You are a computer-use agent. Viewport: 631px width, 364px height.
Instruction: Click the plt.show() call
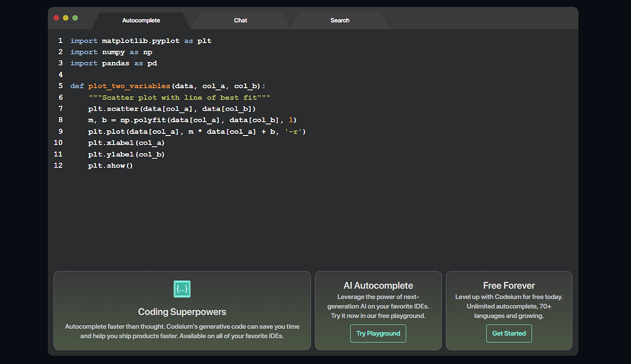(110, 165)
